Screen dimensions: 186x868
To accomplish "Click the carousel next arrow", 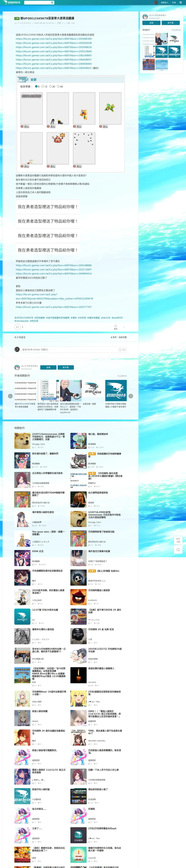I will click(x=131, y=396).
